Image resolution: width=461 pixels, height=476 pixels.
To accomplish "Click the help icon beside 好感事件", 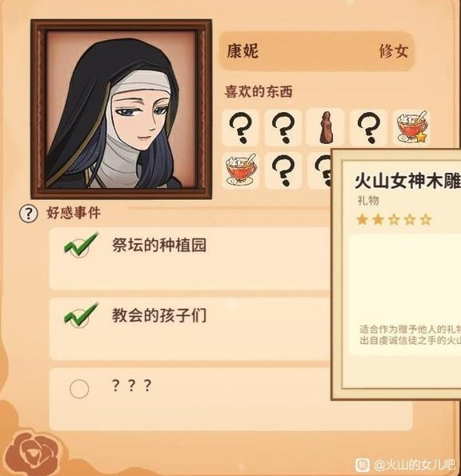I will 29,214.
